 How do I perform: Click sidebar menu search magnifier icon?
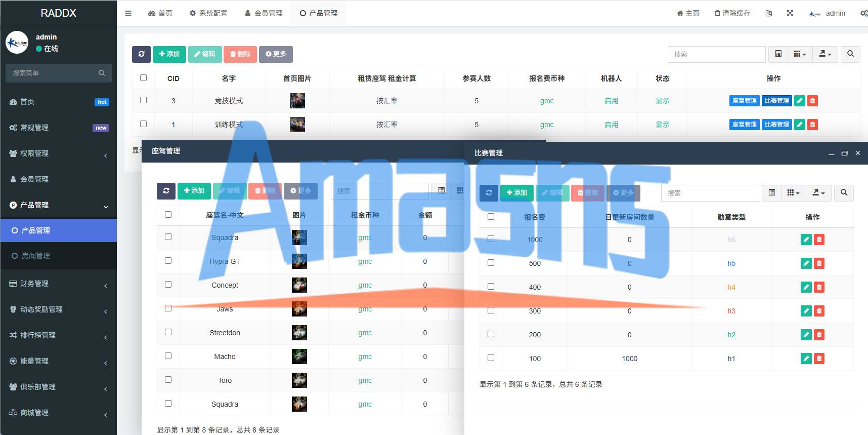click(102, 73)
